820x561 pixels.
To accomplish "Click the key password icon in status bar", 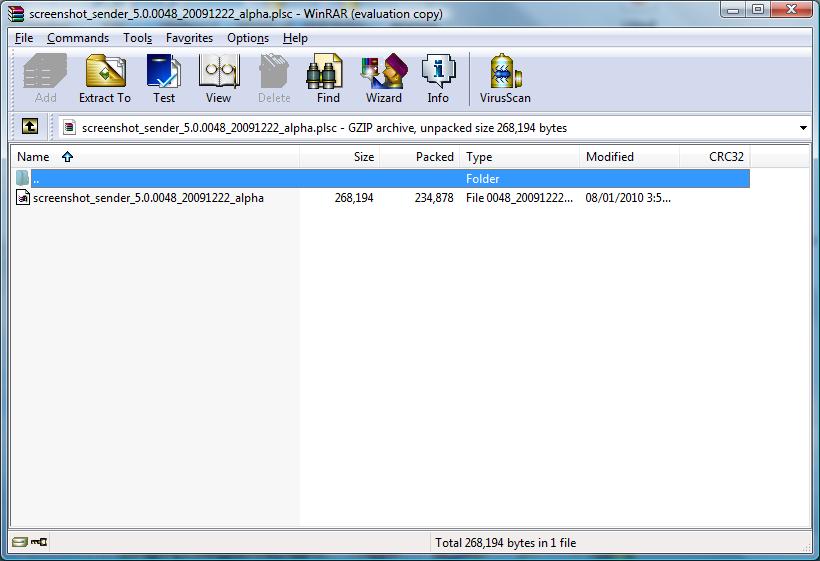I will pos(39,542).
